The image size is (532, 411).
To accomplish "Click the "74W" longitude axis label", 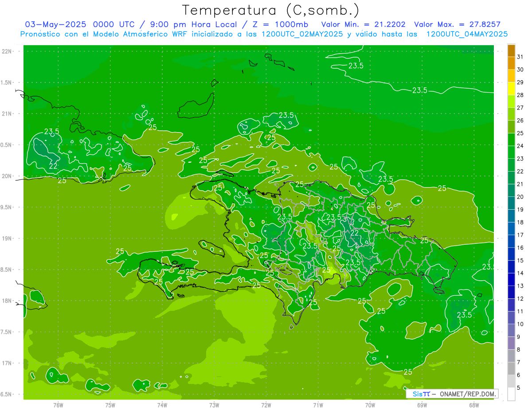I will [162, 405].
